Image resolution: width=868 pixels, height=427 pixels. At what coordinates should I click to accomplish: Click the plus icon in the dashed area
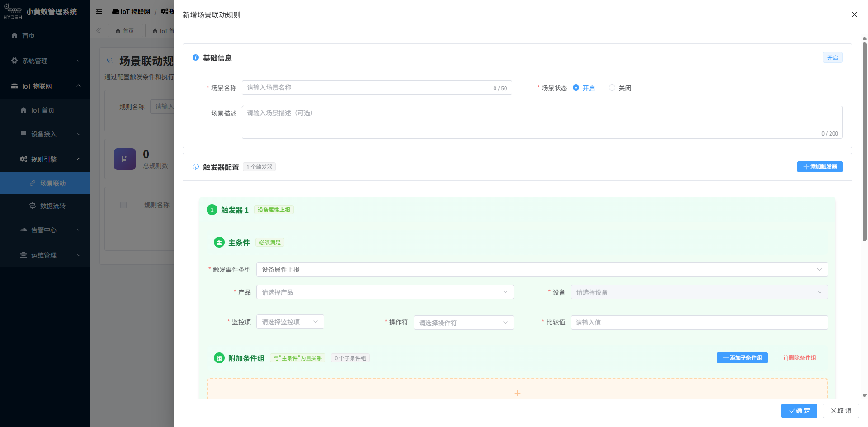(518, 393)
